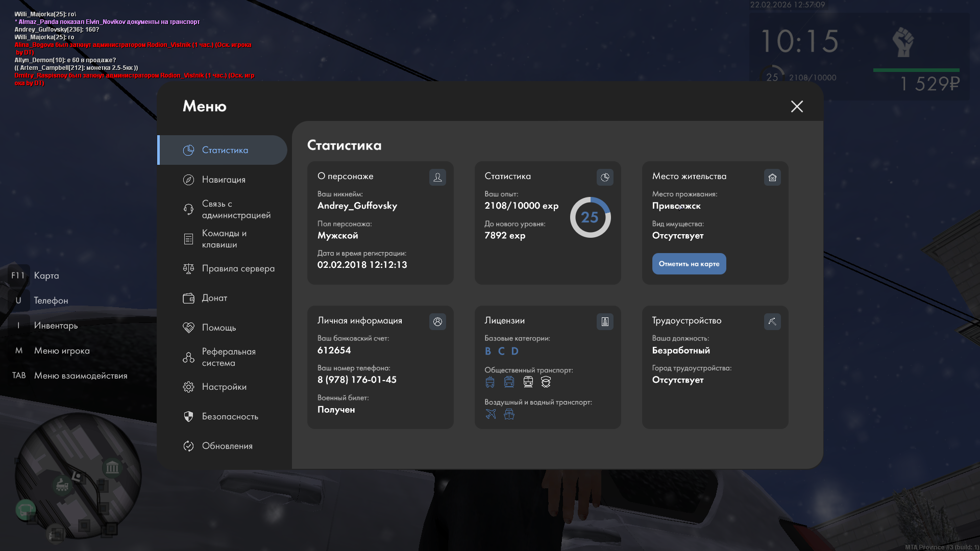
Task: Go to Правила сервера section
Action: [x=237, y=268]
